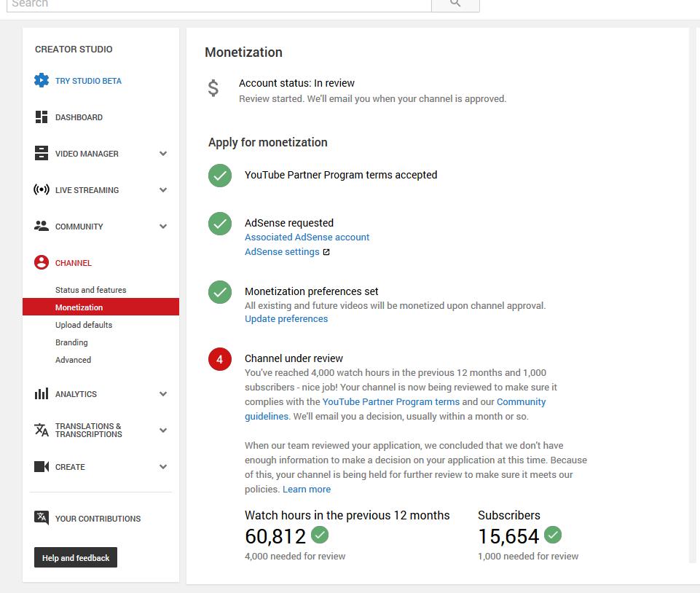
Task: Open the Community menu item
Action: [79, 227]
